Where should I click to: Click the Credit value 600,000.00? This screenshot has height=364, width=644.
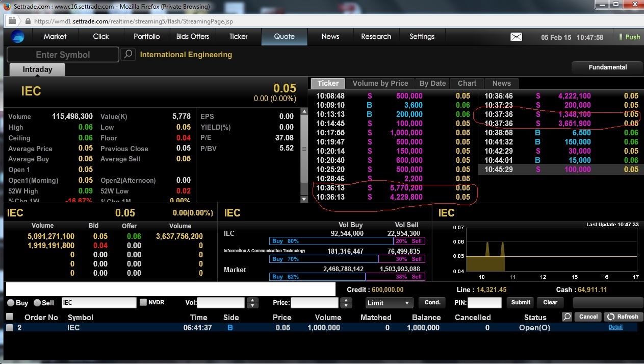(x=387, y=289)
